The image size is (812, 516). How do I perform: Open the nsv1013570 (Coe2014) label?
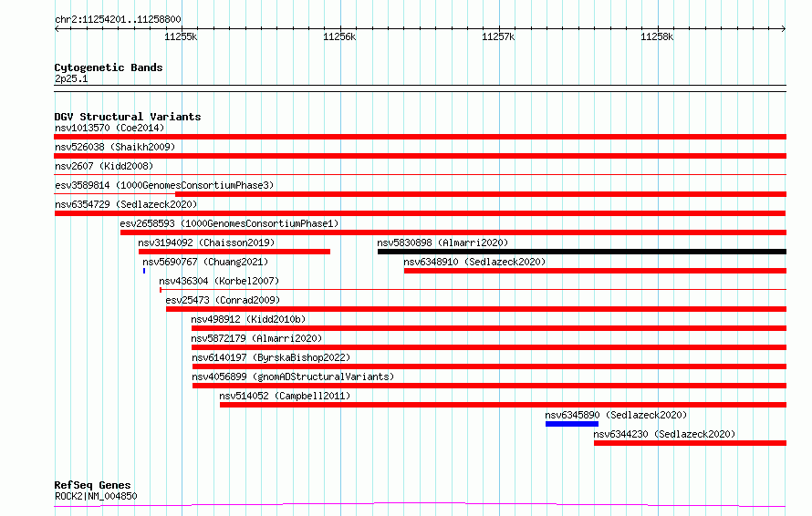tap(109, 128)
